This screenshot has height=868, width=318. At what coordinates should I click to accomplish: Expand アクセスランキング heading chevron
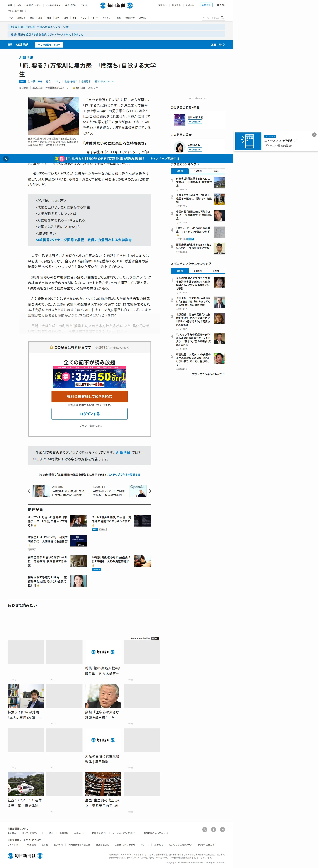point(198,164)
